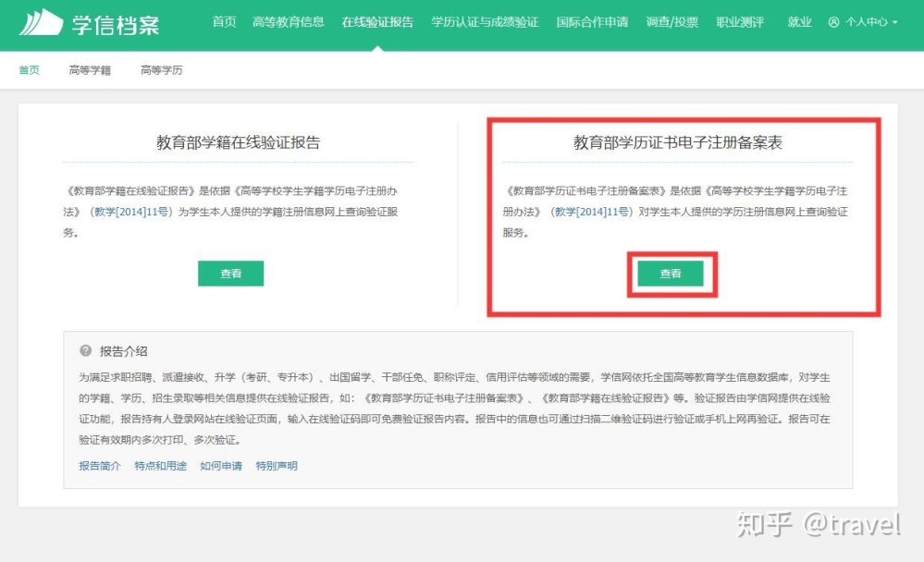Select the 职业测评 navigation item

[x=740, y=22]
